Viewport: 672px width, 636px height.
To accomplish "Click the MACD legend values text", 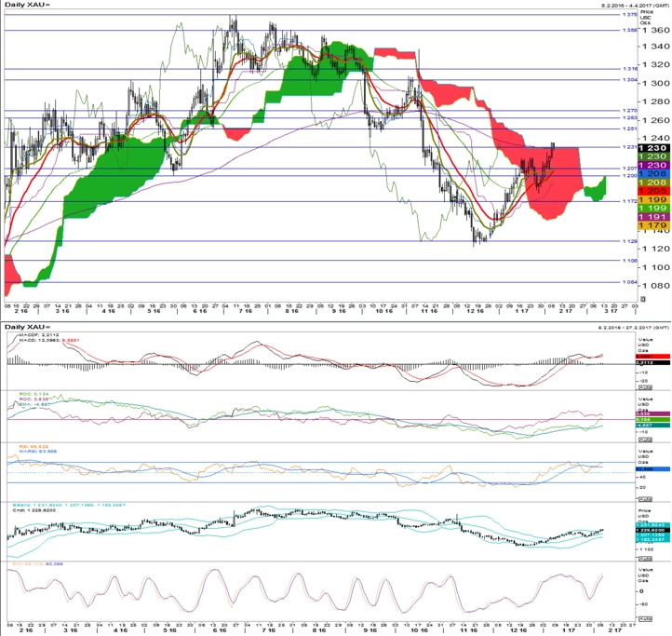I will (x=48, y=340).
